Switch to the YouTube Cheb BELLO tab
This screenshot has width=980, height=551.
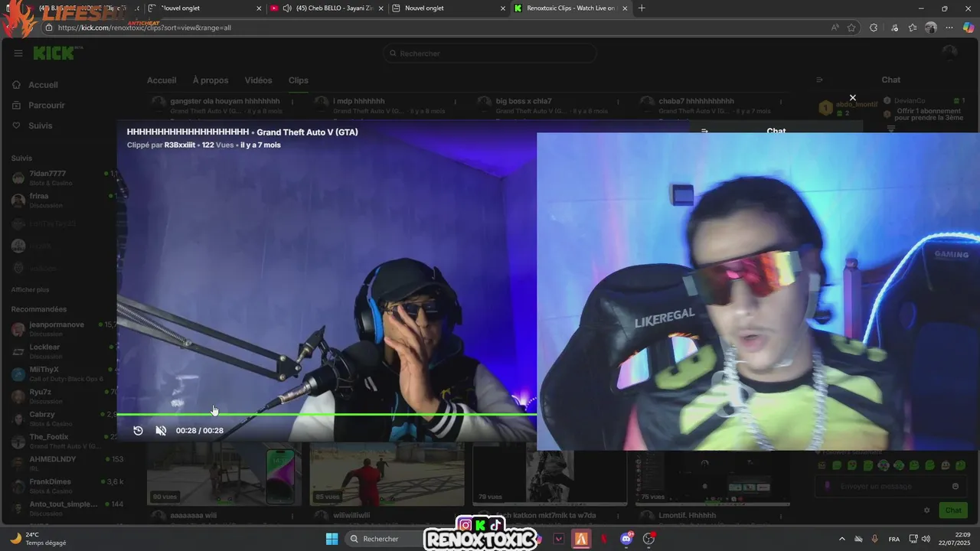click(327, 8)
